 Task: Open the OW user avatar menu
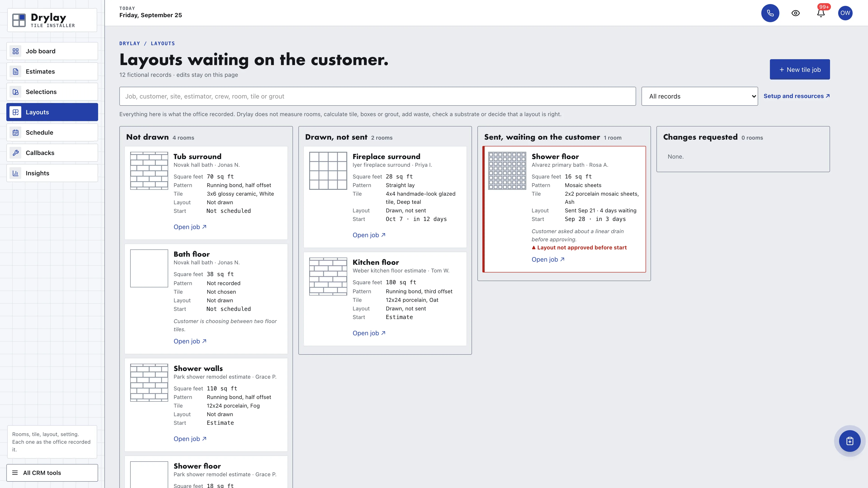coord(845,13)
